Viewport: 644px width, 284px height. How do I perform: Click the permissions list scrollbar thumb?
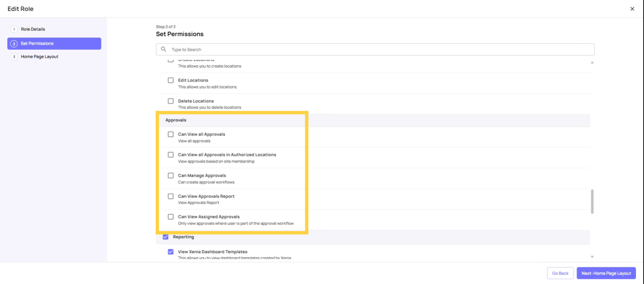[592, 202]
